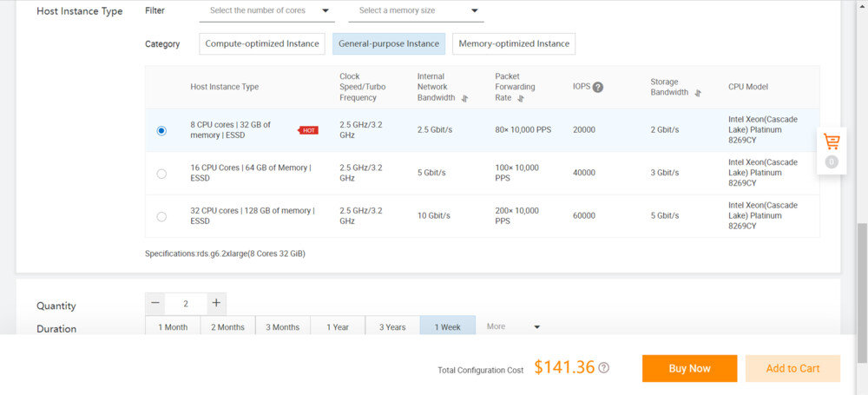Choose the 32 CPU cores 128 GB option
The width and height of the screenshot is (868, 395).
click(x=161, y=216)
